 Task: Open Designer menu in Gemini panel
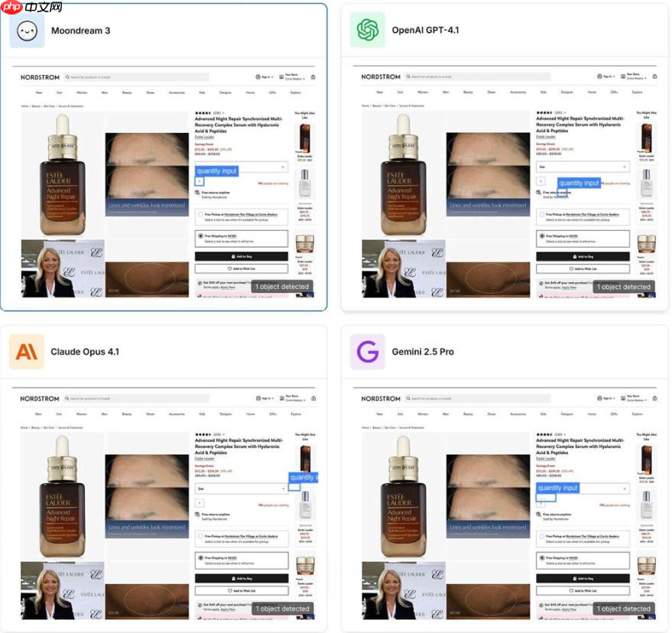coord(567,414)
